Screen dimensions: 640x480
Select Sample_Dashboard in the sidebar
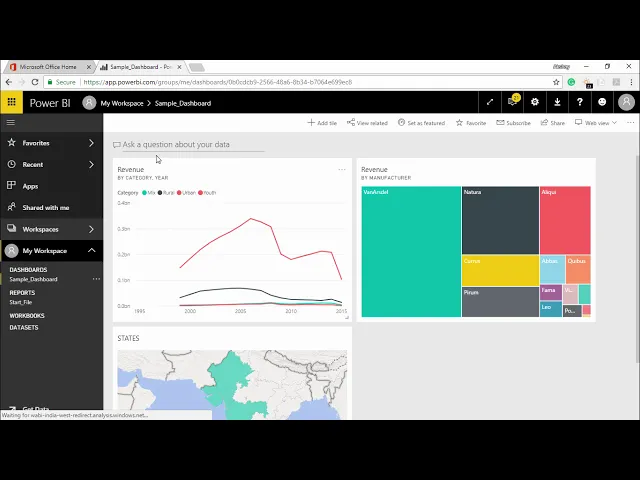click(33, 280)
